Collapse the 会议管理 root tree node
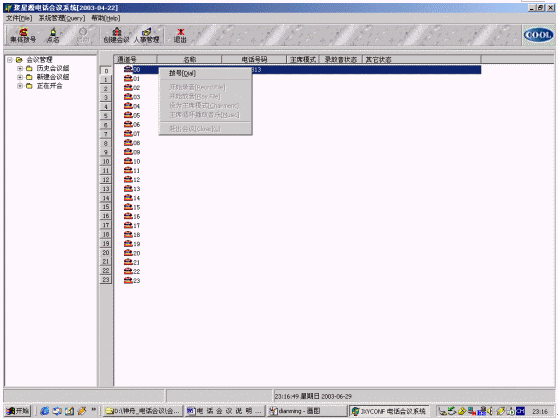The image size is (558, 419). pyautogui.click(x=10, y=59)
